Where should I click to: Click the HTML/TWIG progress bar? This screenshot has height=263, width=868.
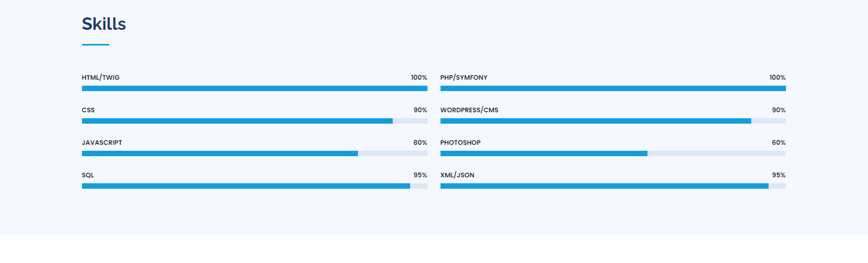(x=254, y=88)
